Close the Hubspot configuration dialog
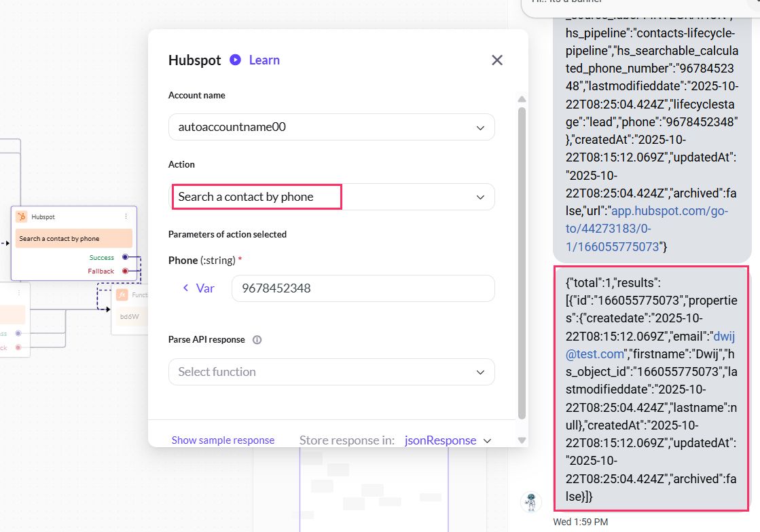 pyautogui.click(x=497, y=60)
